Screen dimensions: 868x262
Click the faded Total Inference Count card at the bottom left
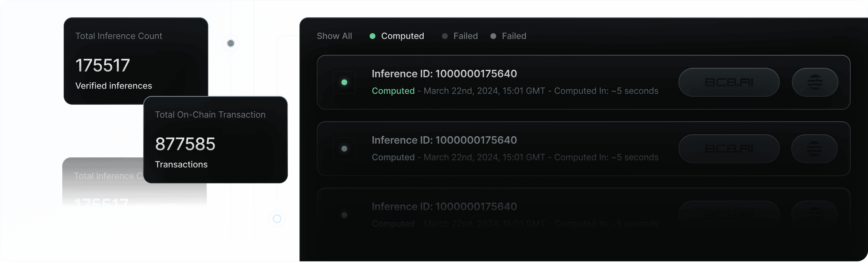point(103,182)
